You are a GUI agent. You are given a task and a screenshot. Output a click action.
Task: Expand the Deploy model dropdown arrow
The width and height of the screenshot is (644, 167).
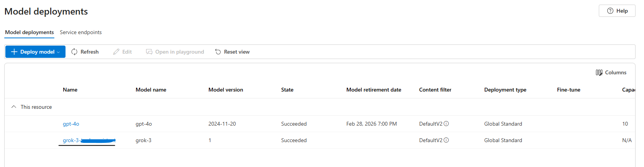[x=58, y=52]
